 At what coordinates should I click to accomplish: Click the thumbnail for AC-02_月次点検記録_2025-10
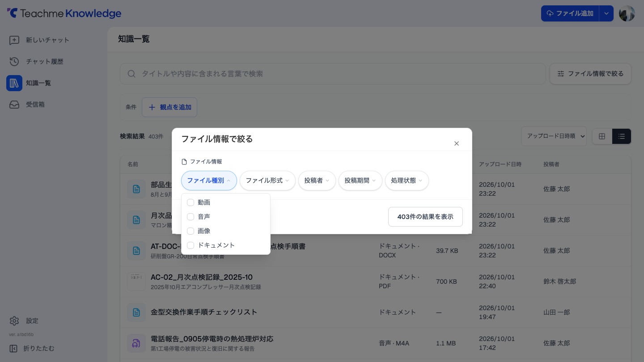pos(136,282)
